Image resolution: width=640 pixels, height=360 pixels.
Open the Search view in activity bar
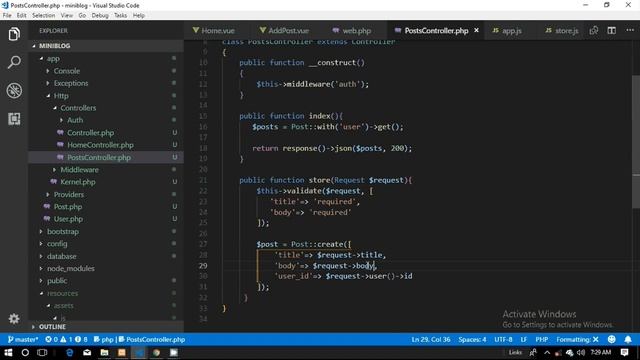14,62
